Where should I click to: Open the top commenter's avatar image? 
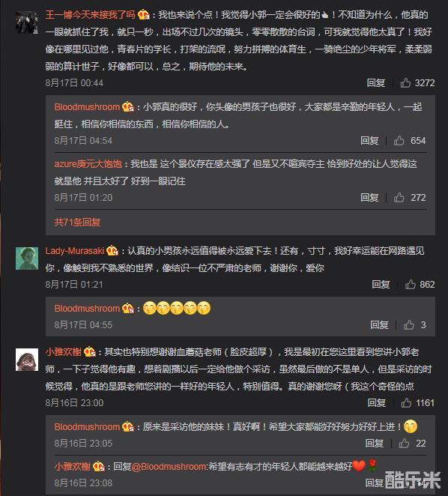(x=27, y=22)
